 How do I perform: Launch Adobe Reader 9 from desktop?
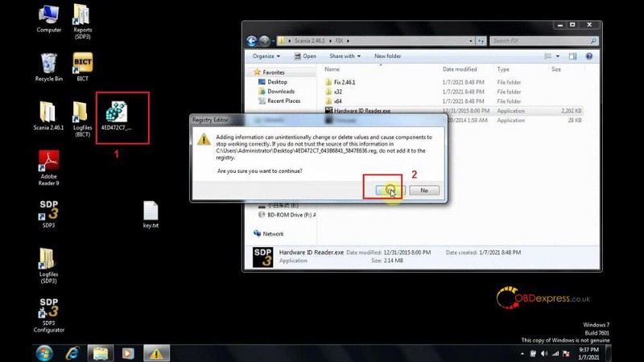coord(48,168)
